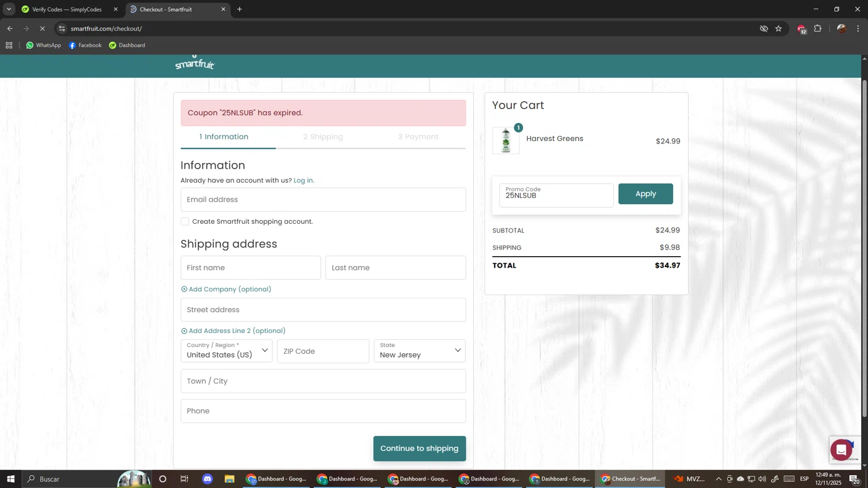868x488 pixels.
Task: Go back to previous page
Action: pos(10,28)
